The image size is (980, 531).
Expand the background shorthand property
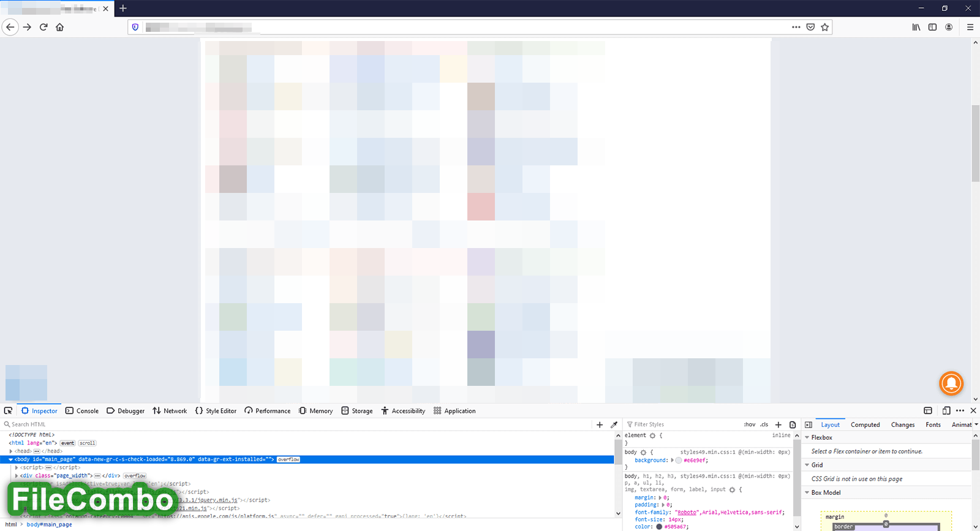click(672, 461)
